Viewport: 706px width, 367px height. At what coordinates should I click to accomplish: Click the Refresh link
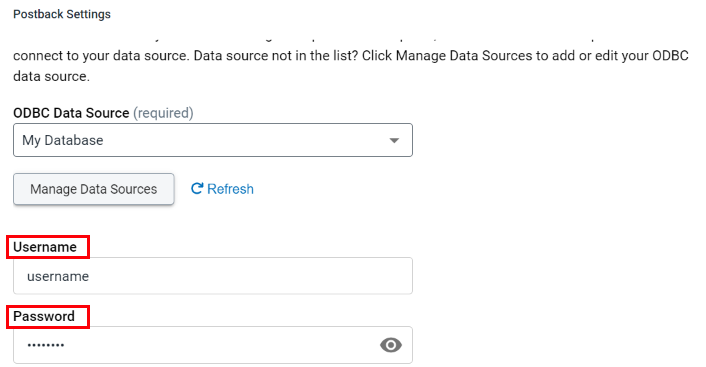(x=222, y=189)
